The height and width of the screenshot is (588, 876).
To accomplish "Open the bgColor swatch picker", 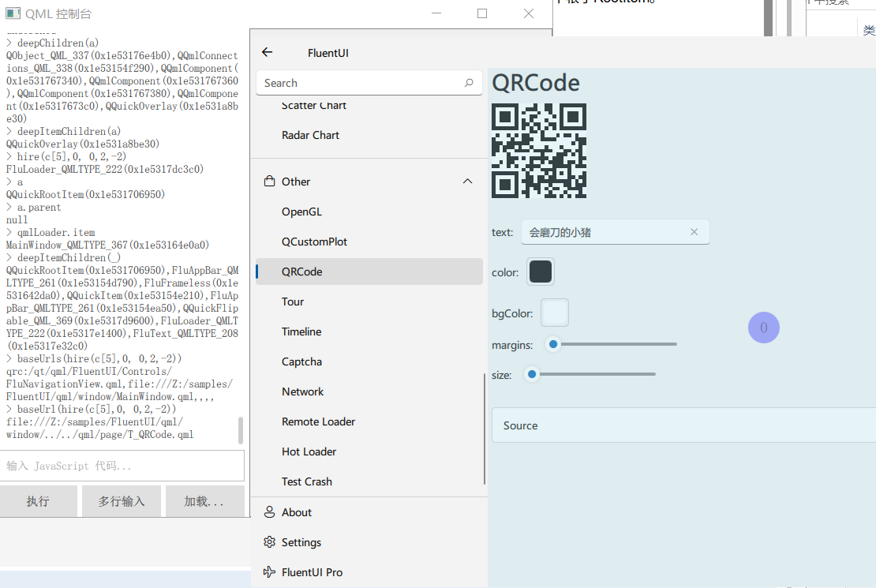I will (x=555, y=313).
